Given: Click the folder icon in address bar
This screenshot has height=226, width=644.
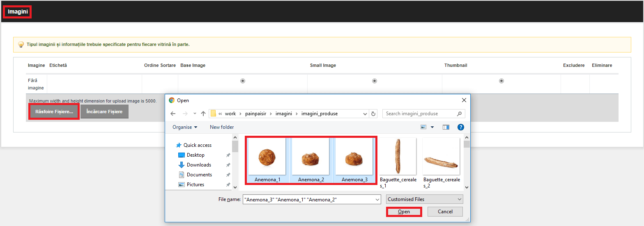Looking at the screenshot, I should pyautogui.click(x=214, y=114).
